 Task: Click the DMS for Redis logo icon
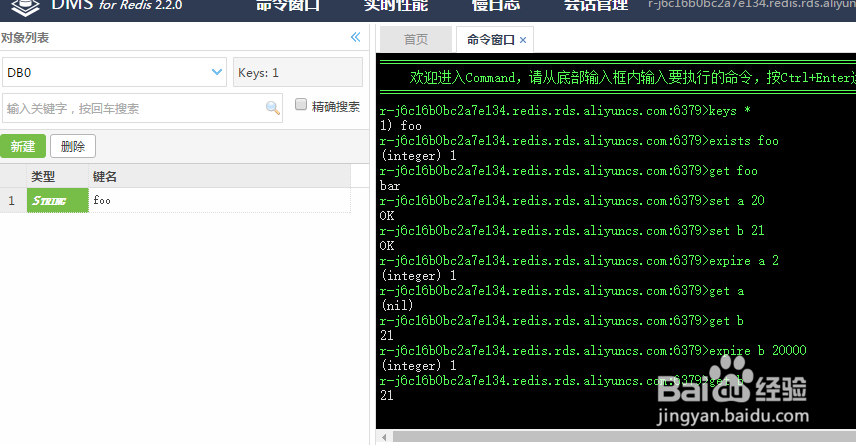pos(26,8)
